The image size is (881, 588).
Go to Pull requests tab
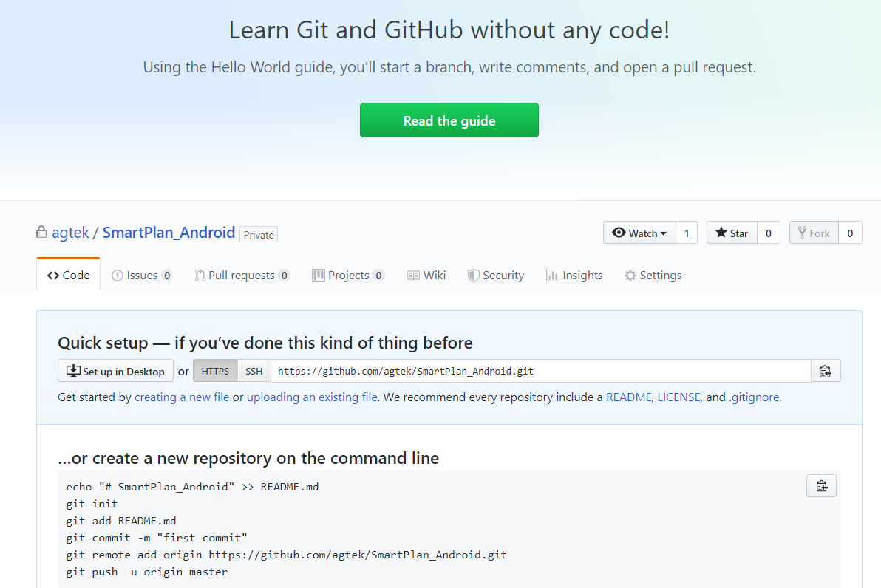242,276
